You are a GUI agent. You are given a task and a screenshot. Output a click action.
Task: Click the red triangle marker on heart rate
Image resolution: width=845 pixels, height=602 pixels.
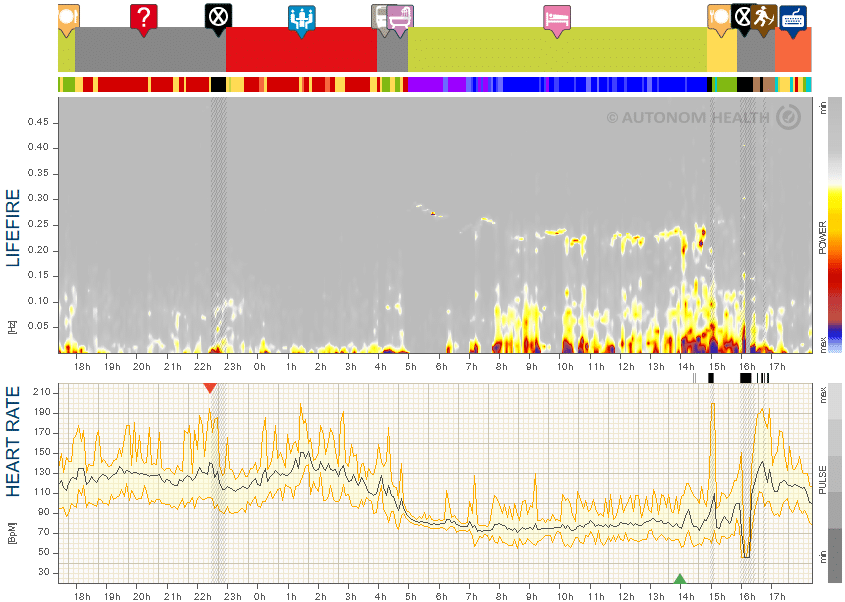click(210, 388)
